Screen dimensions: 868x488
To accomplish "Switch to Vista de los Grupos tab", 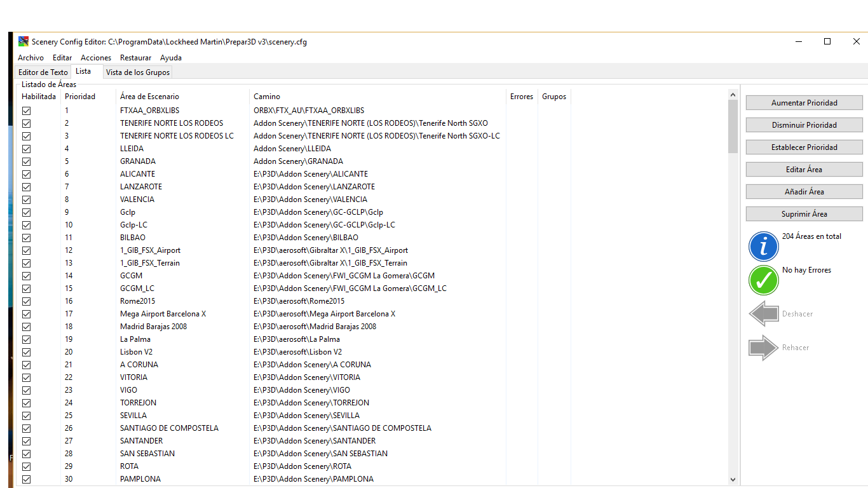I will tap(138, 72).
